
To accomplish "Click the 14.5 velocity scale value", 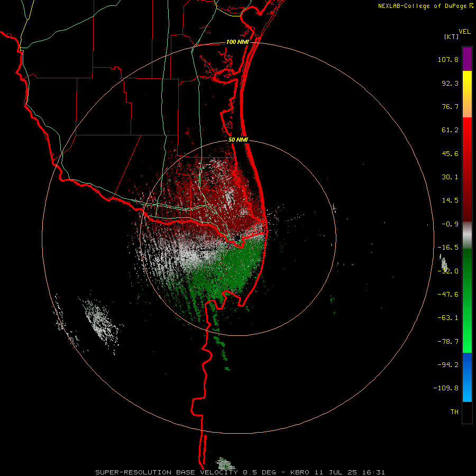I will (x=450, y=200).
